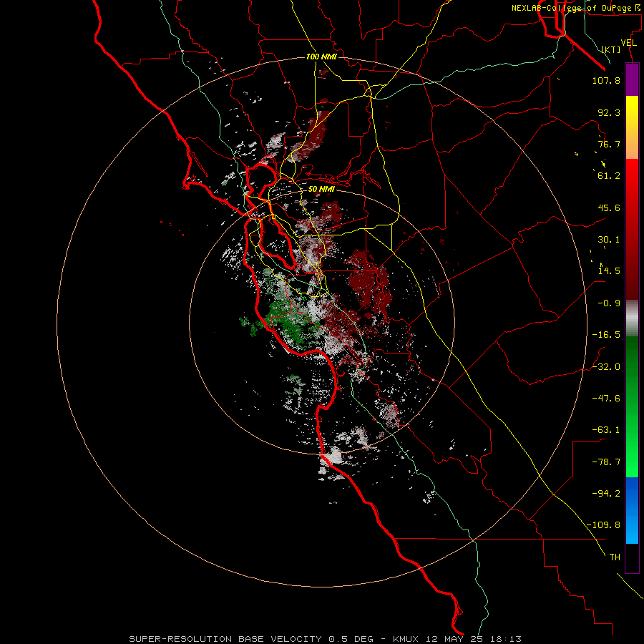Click the purple segment of the velocity color bar
This screenshot has height=644, width=644.
click(632, 79)
